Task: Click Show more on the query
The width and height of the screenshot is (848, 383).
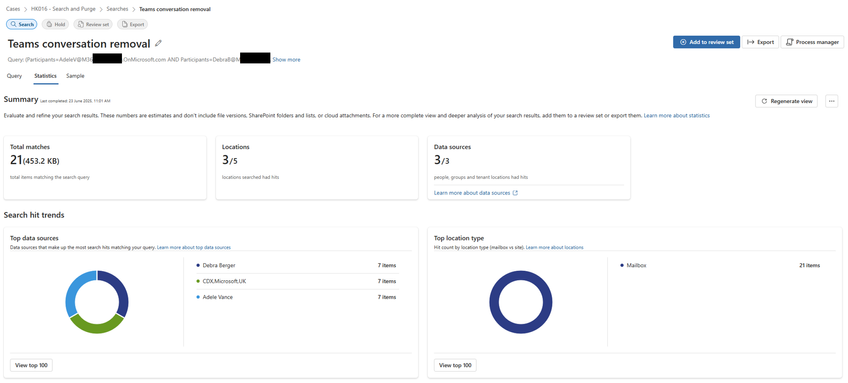Action: pyautogui.click(x=286, y=60)
